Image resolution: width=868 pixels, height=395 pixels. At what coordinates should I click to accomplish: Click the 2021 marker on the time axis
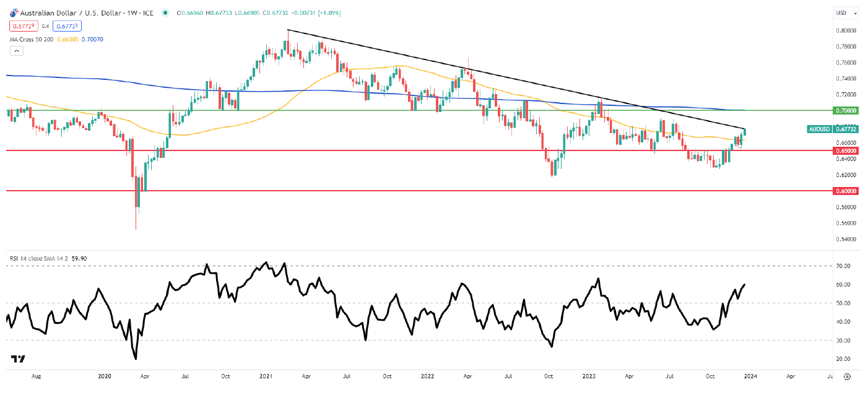[x=266, y=376]
